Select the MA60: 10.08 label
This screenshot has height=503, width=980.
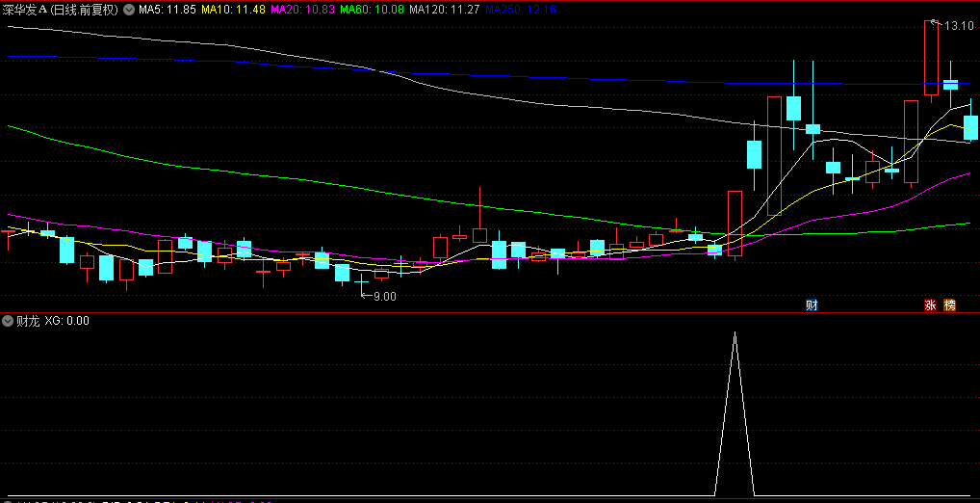(373, 10)
